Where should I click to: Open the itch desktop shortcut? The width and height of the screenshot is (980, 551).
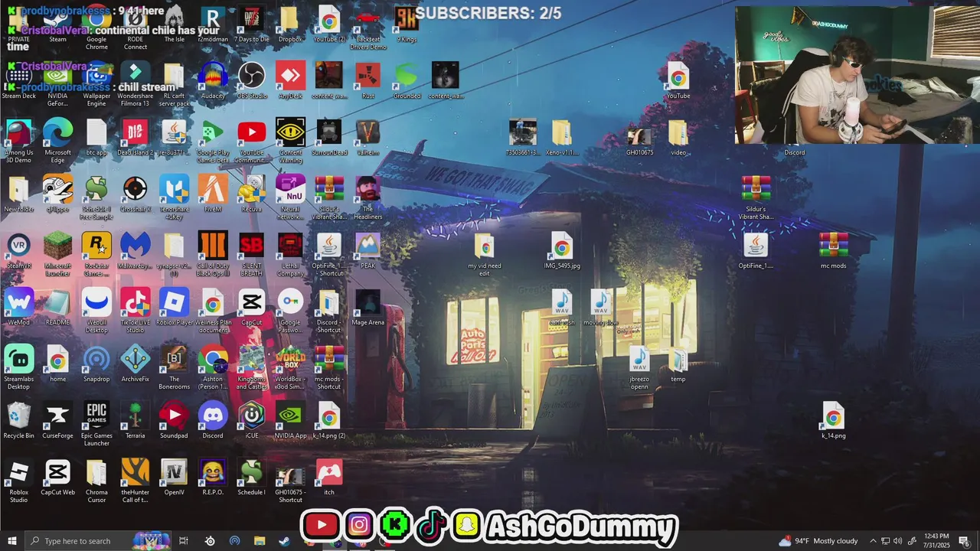point(329,478)
